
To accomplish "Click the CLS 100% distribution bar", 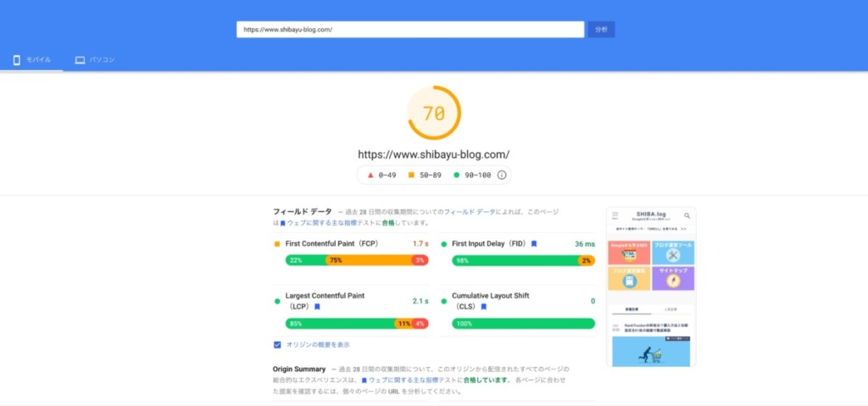I will (x=523, y=324).
